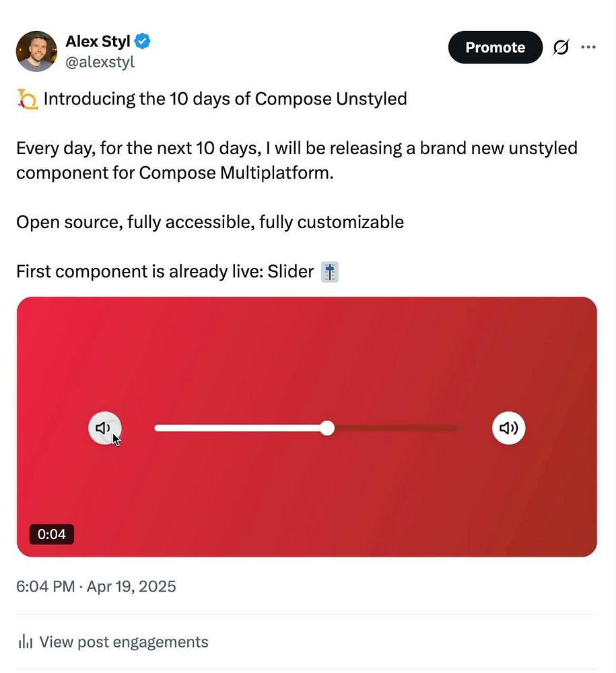616x673 pixels.
Task: Click the horn emoji before Introducing
Action: (27, 100)
